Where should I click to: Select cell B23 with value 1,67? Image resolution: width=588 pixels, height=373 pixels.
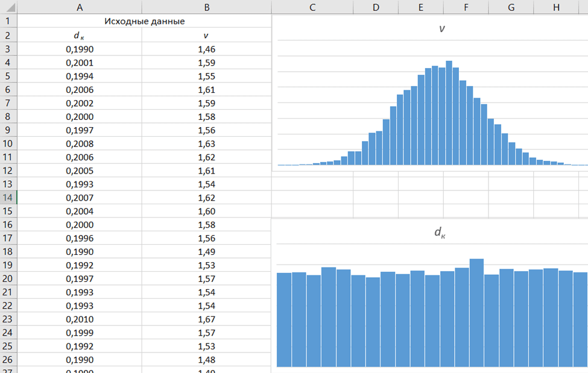point(206,319)
